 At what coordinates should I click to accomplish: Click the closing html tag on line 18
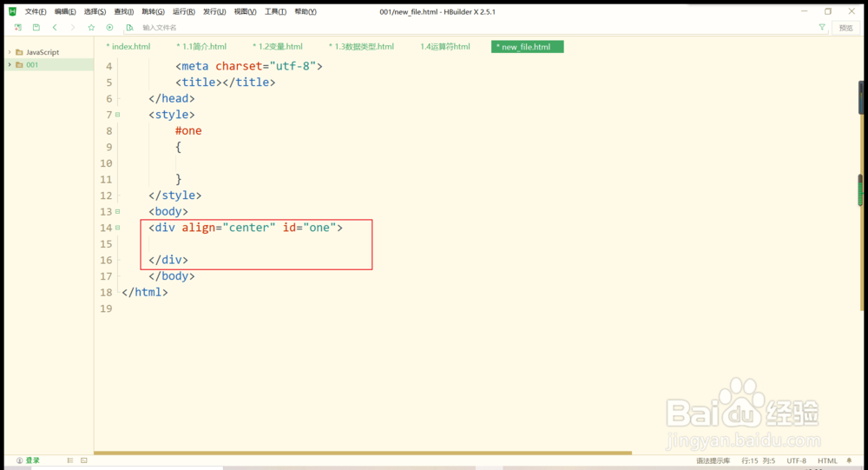(144, 292)
